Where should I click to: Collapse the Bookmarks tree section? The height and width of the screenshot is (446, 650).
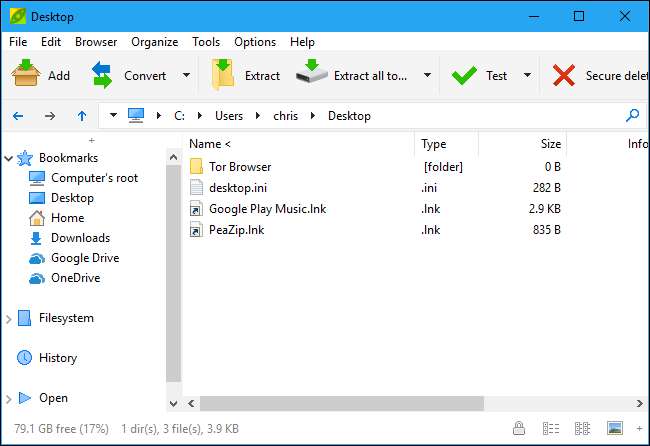[8, 158]
